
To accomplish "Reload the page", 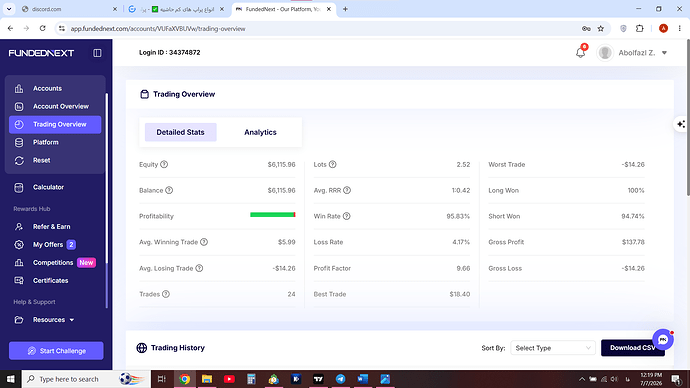I will pyautogui.click(x=43, y=29).
